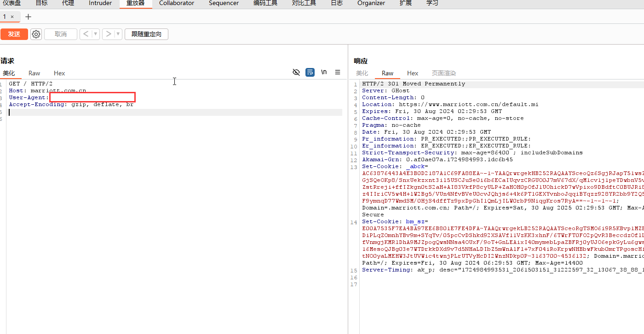Click the 请求 request panel title

[7, 61]
